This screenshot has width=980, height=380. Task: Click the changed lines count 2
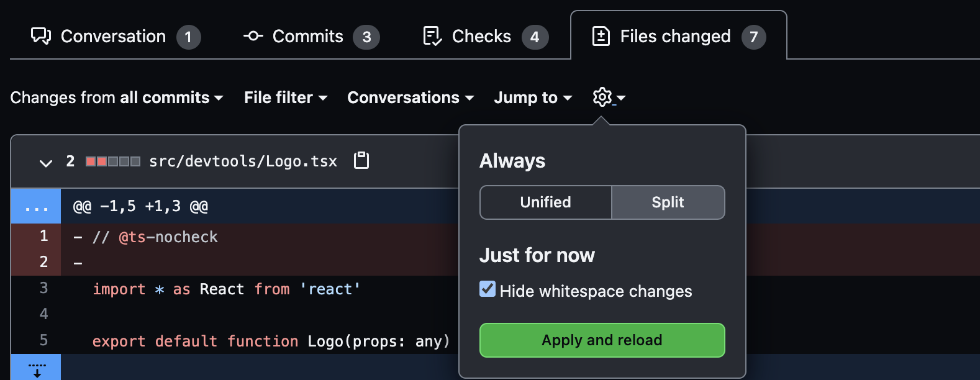point(70,161)
